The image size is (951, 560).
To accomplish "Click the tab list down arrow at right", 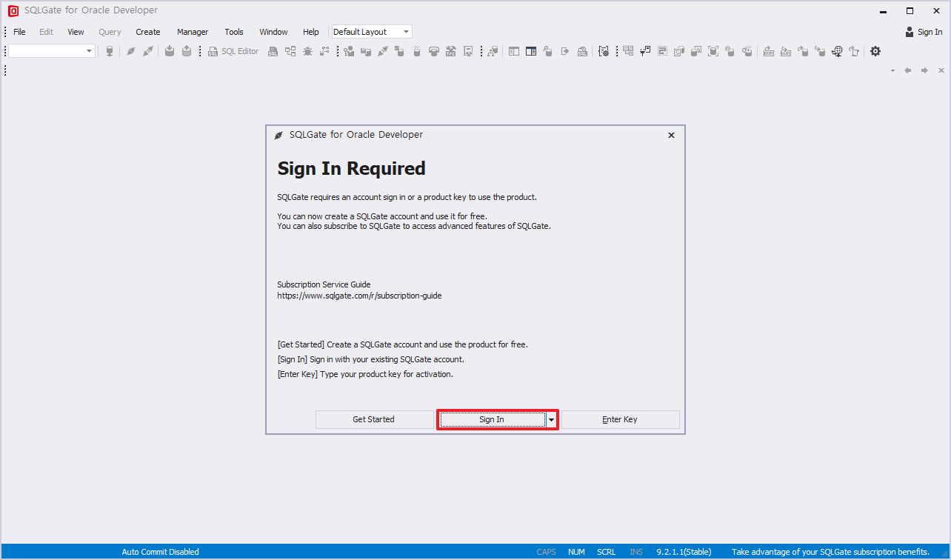I will pyautogui.click(x=892, y=70).
